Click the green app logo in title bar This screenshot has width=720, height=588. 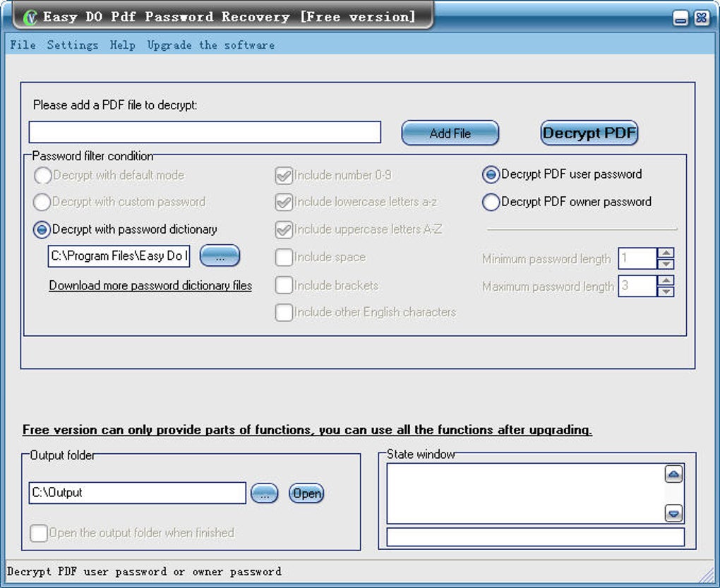30,18
